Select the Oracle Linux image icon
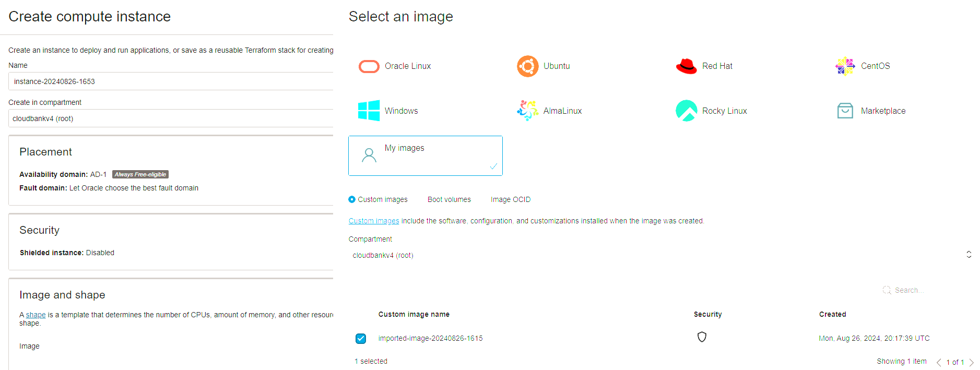Viewport: 980px width, 370px height. [x=369, y=66]
